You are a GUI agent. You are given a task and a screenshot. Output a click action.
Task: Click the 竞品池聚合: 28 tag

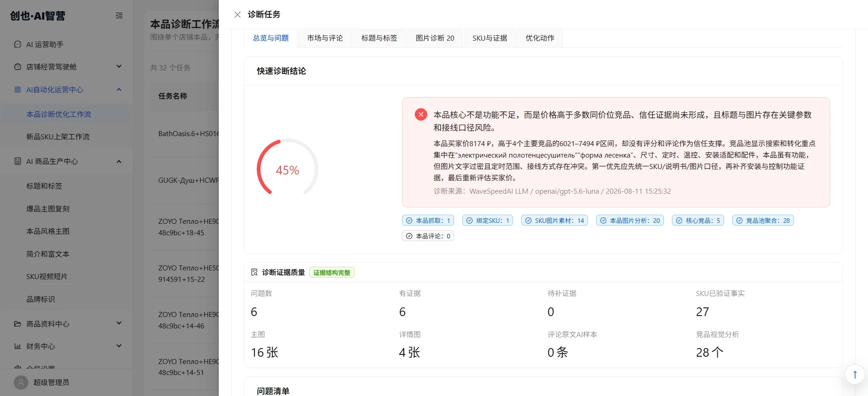point(763,221)
